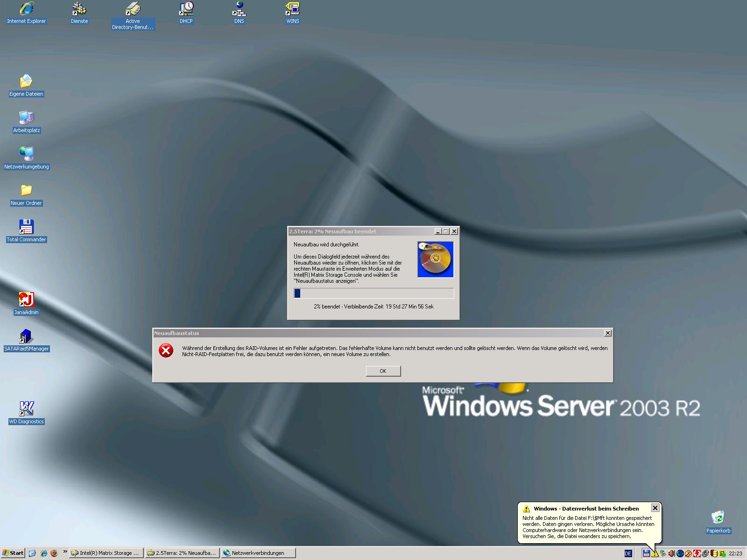Click the disc image in rebuild dialog
The width and height of the screenshot is (747, 560).
435,259
